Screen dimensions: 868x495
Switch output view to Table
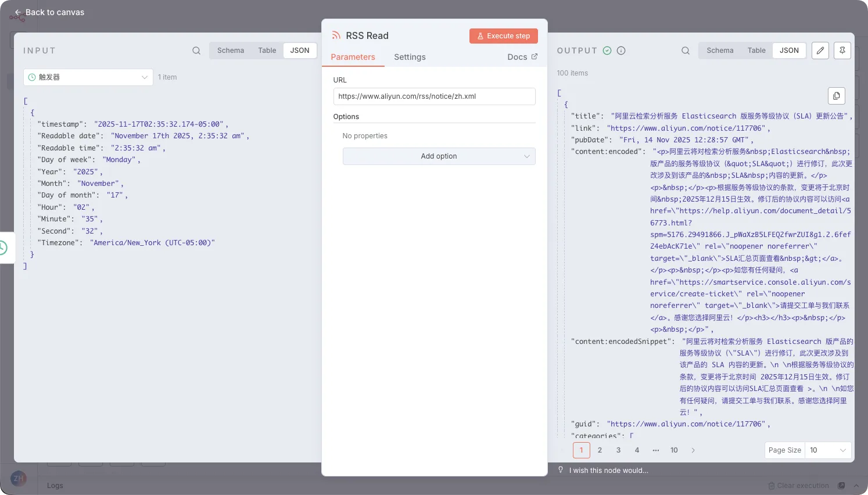tap(756, 51)
